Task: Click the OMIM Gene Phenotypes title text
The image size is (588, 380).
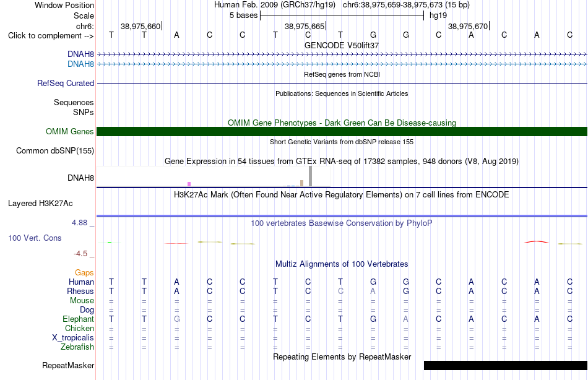Action: coord(342,123)
